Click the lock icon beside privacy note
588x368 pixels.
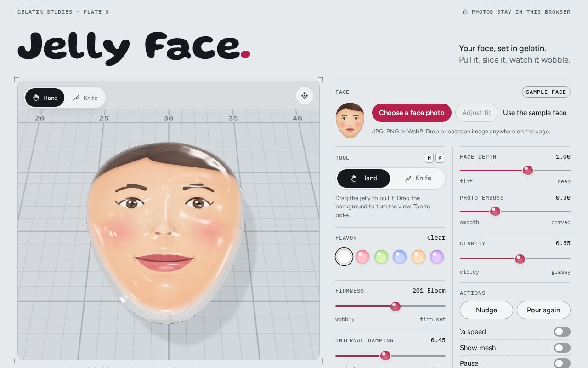(x=465, y=12)
